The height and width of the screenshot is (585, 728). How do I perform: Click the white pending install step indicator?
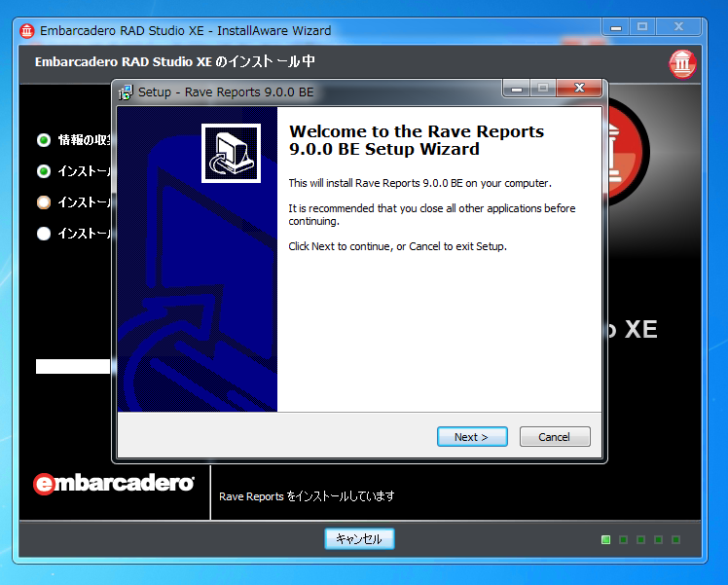tap(44, 233)
